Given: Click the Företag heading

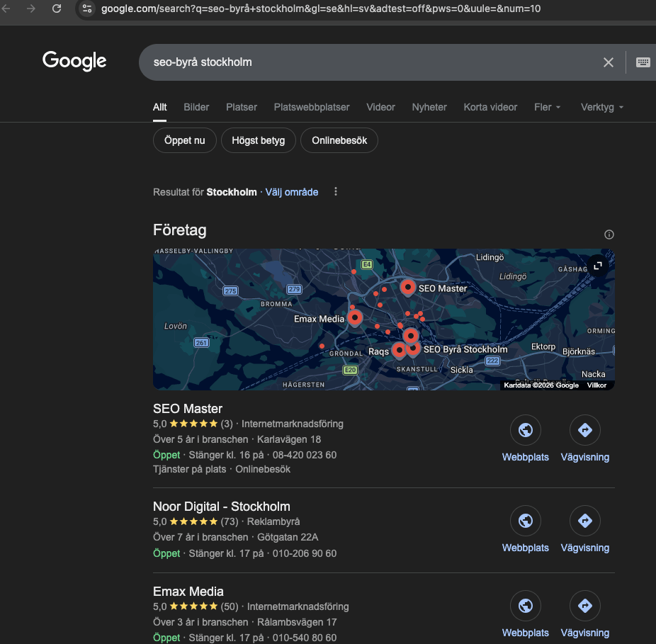Looking at the screenshot, I should [179, 230].
